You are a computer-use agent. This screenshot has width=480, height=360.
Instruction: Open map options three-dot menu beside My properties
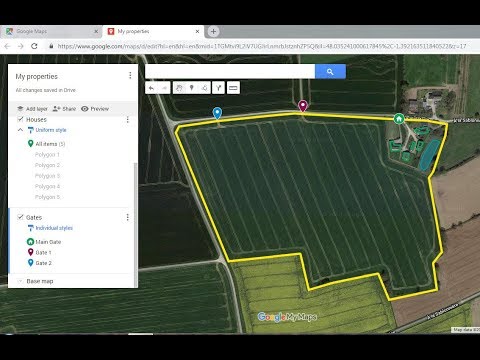(x=130, y=76)
